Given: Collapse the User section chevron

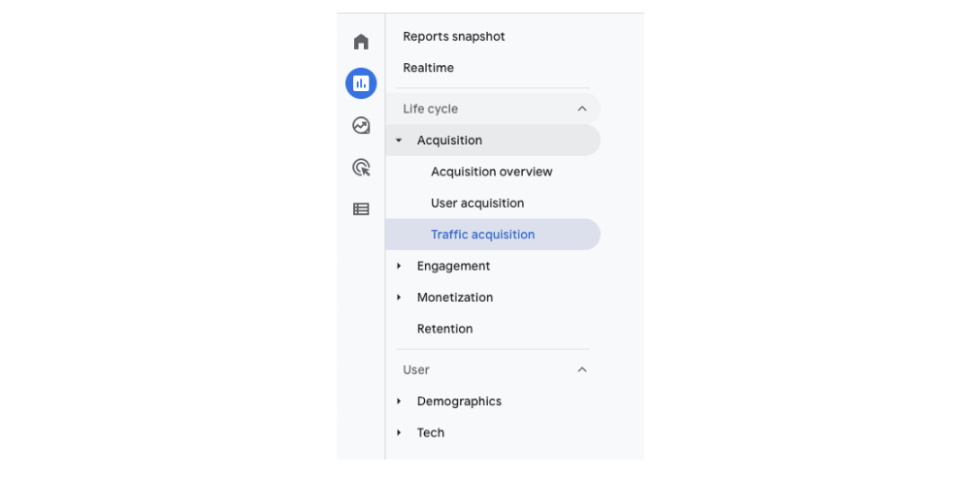Looking at the screenshot, I should (x=582, y=370).
